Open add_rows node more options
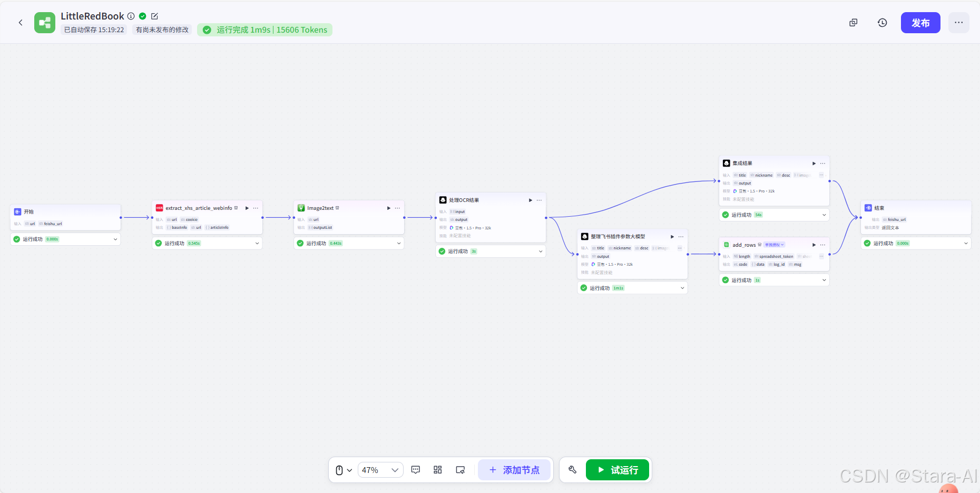The image size is (980, 493). tap(822, 245)
